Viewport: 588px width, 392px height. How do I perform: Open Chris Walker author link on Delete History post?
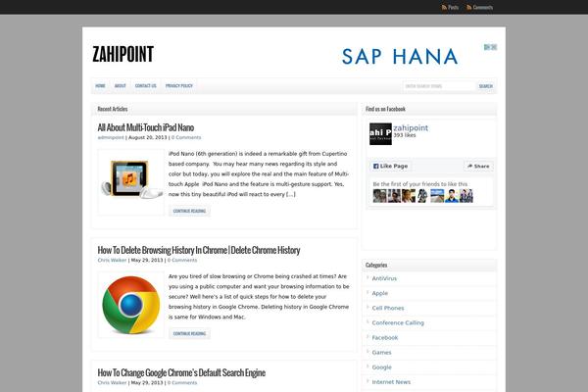point(112,260)
